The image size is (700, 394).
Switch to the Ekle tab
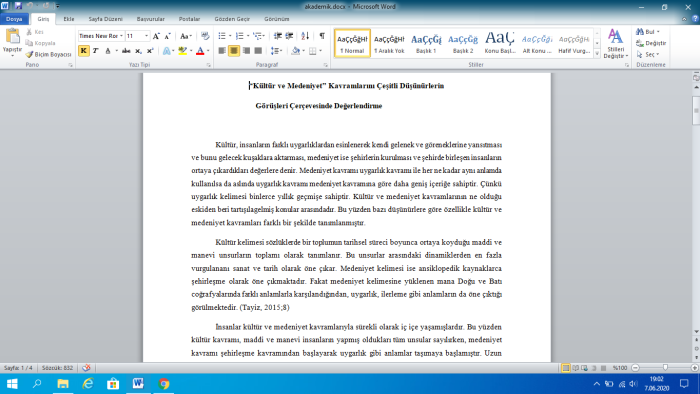click(69, 19)
